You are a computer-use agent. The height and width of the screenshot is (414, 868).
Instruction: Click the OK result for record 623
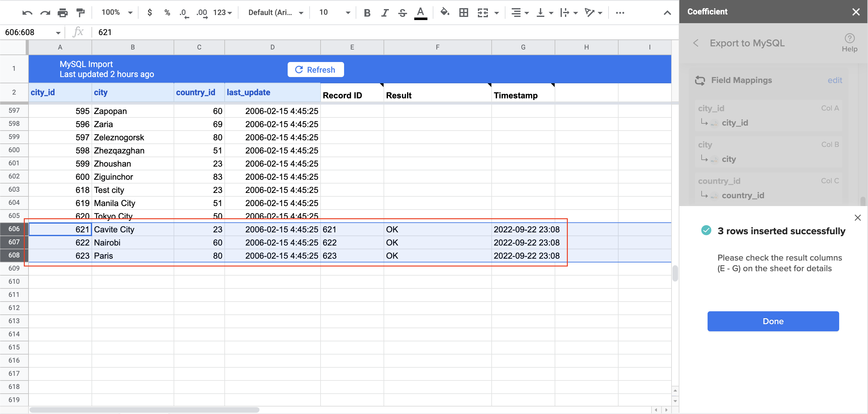(x=437, y=256)
